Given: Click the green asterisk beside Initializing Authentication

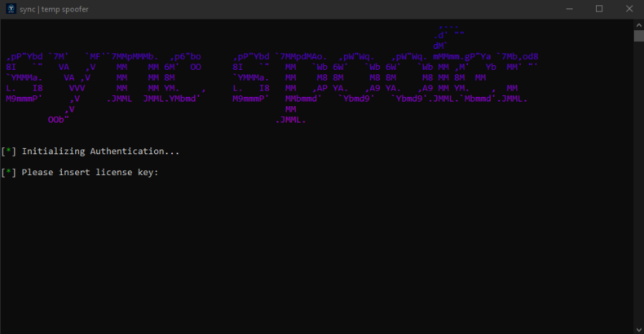Looking at the screenshot, I should [x=8, y=152].
